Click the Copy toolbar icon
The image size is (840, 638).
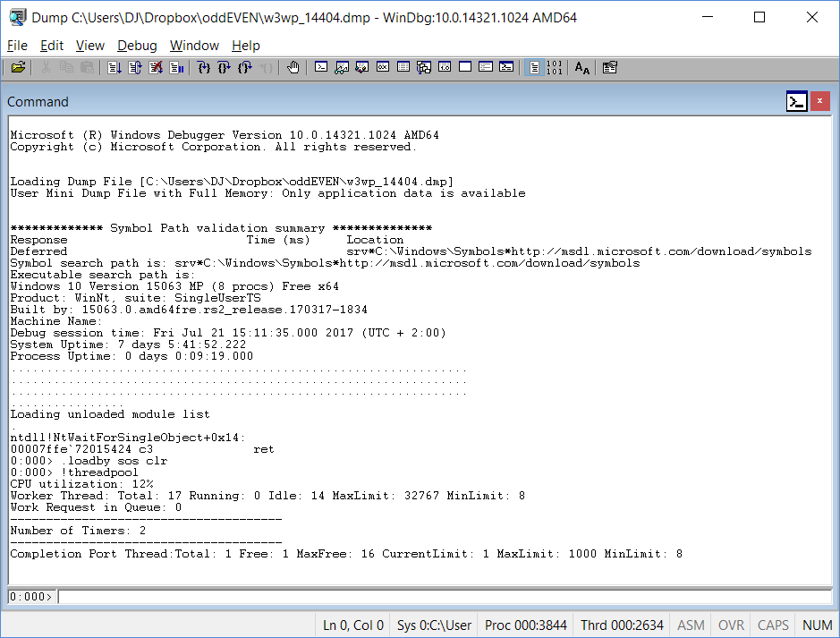(x=66, y=67)
